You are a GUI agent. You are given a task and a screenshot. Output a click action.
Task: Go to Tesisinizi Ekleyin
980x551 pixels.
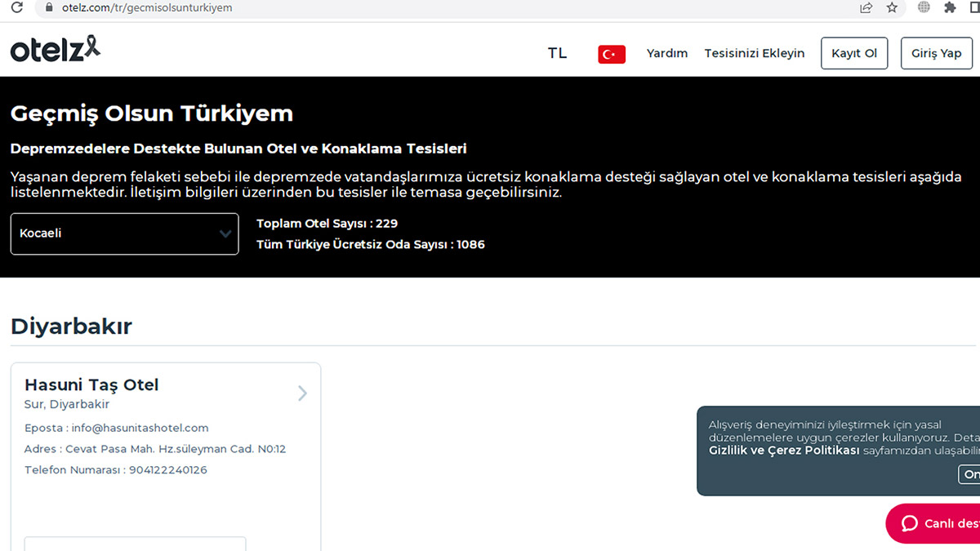pyautogui.click(x=754, y=53)
